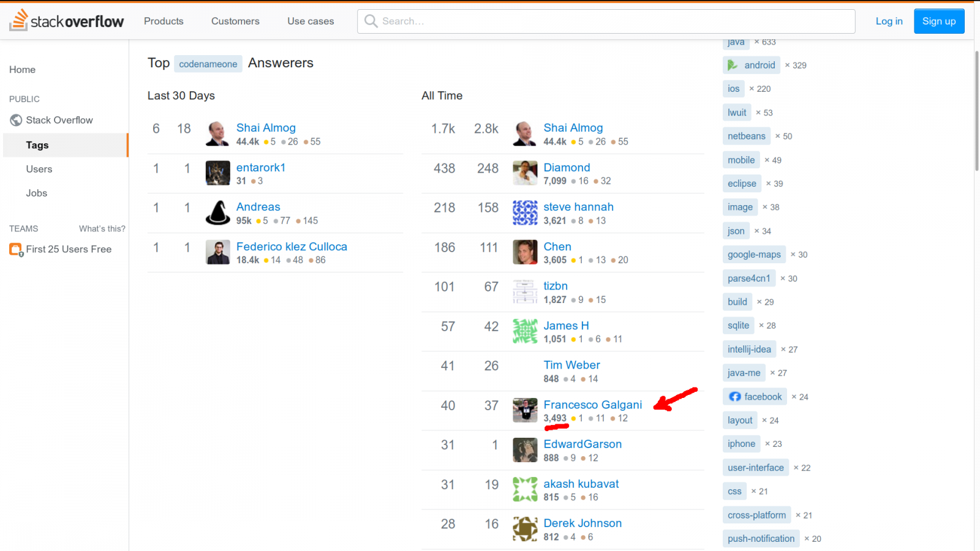Go to Users in the sidebar

point(39,169)
